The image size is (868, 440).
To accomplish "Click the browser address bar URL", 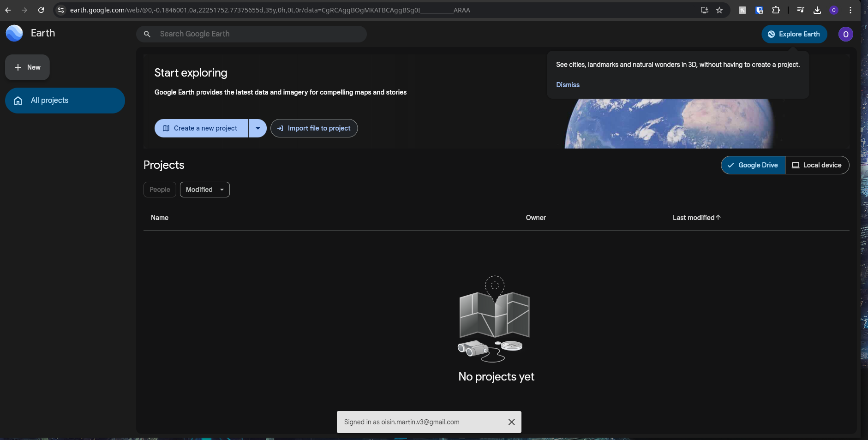I will tap(270, 10).
